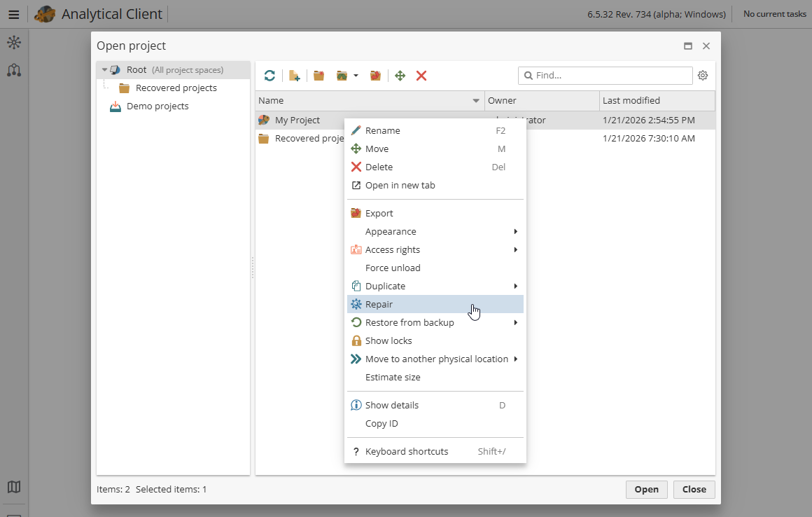The width and height of the screenshot is (812, 517).
Task: Select the Move toolbar icon with green arrows
Action: pos(400,75)
